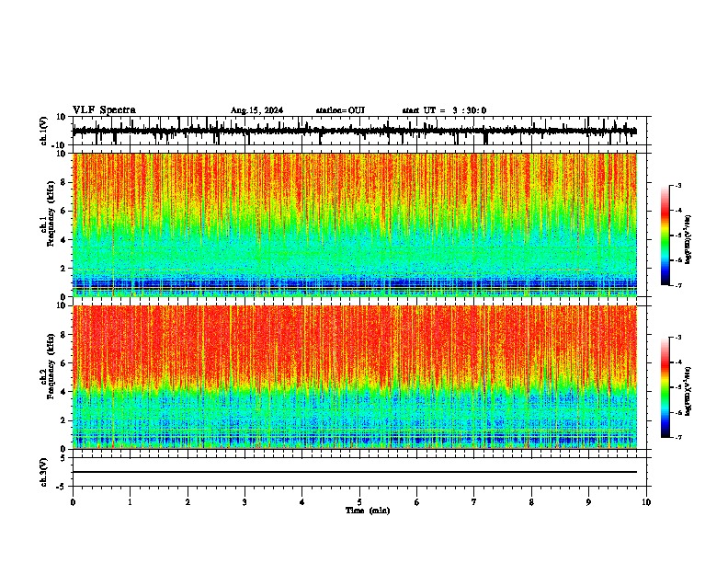The image size is (728, 563).
Task: Click the ch.3 flat voltage line
Action: 355,472
